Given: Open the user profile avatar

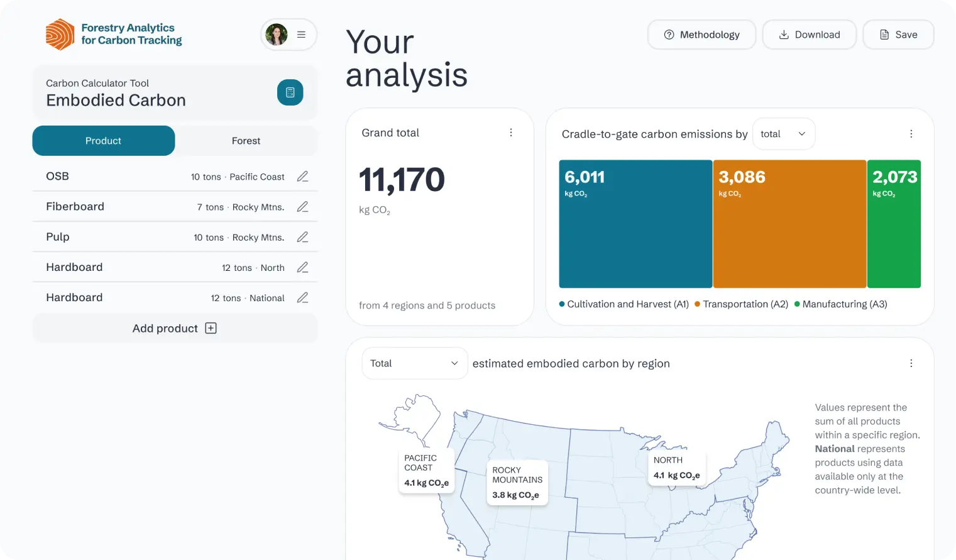Looking at the screenshot, I should pos(277,35).
